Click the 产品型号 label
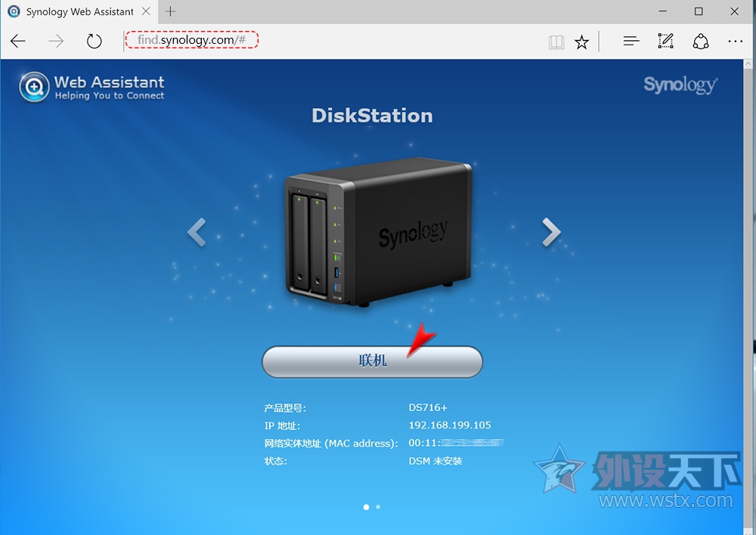The image size is (756, 535). coord(285,408)
